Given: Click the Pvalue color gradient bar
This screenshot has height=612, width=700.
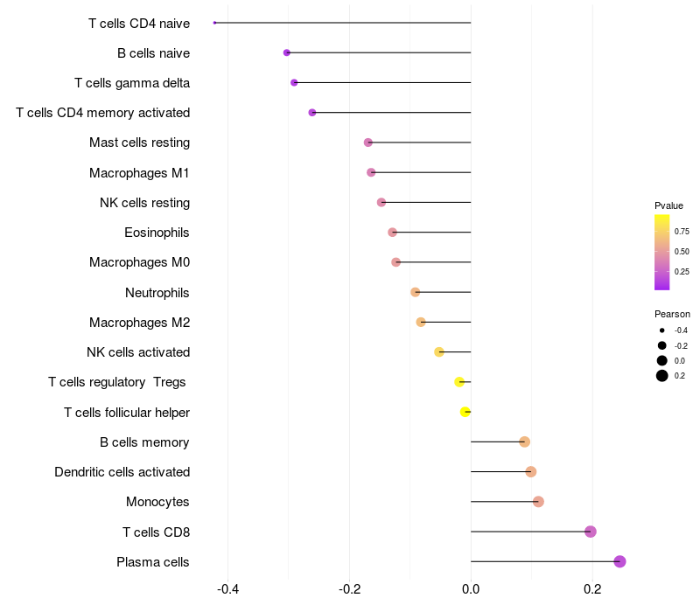Looking at the screenshot, I should [x=661, y=253].
